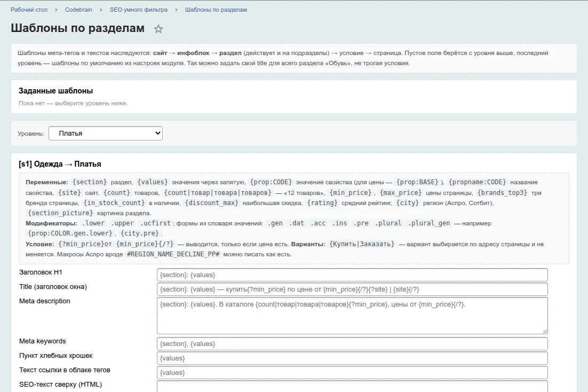Click the {brands_top3} variable code
This screenshot has height=392, width=588.
coord(503,193)
